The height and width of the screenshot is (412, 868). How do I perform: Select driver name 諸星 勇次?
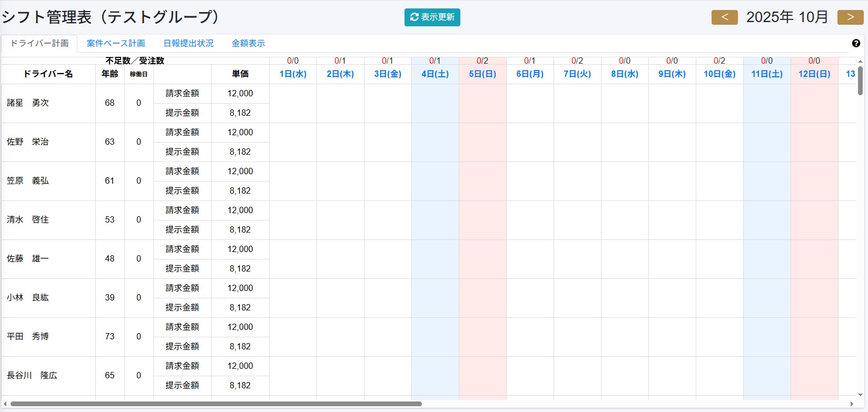pos(28,103)
